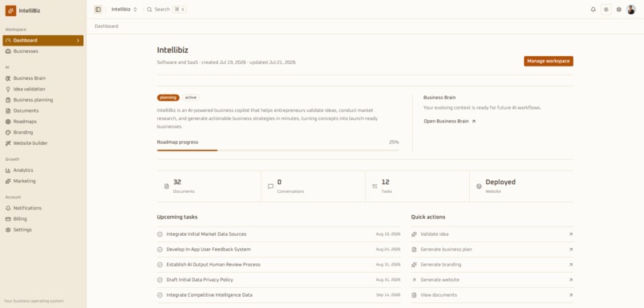Click the sidebar Notifications bell icon
Screen dimensions: 644x308
point(8,208)
